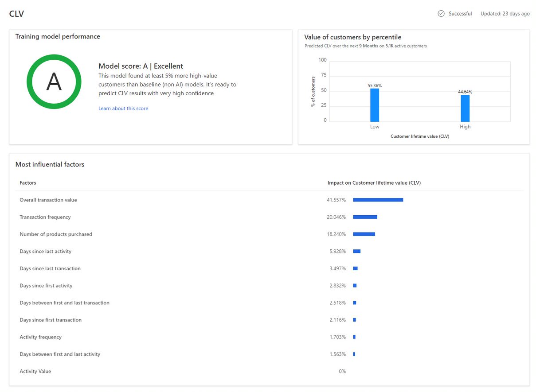This screenshot has width=536, height=392.
Task: Select the "Transaction frequency" factor row
Action: point(45,217)
